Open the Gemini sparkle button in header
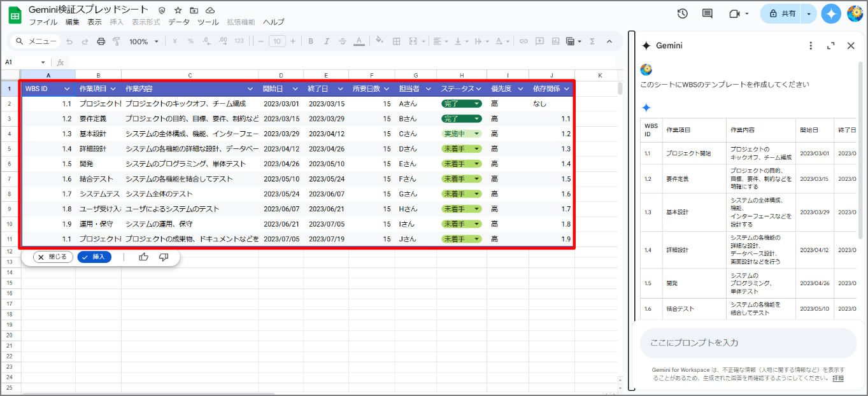868x396 pixels. coord(830,13)
